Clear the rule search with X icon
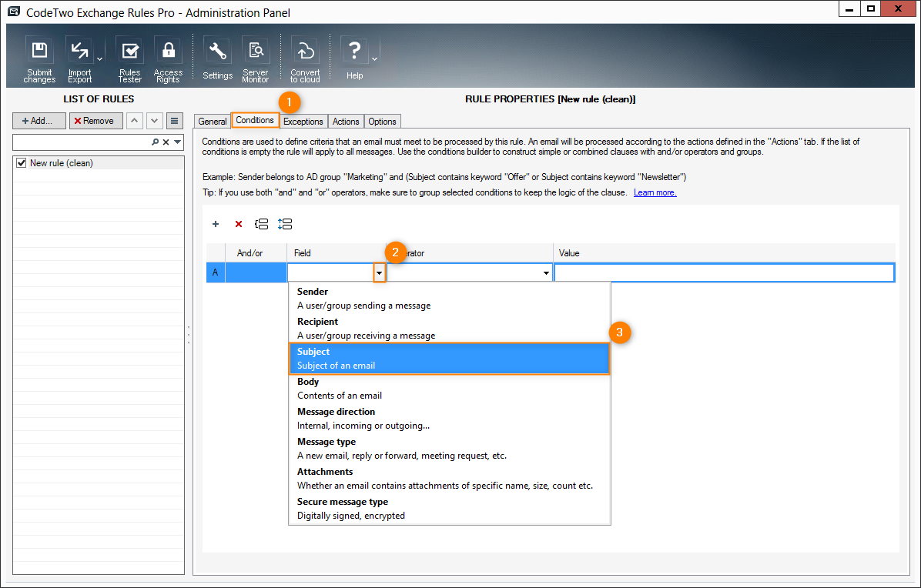The image size is (921, 588). [166, 142]
